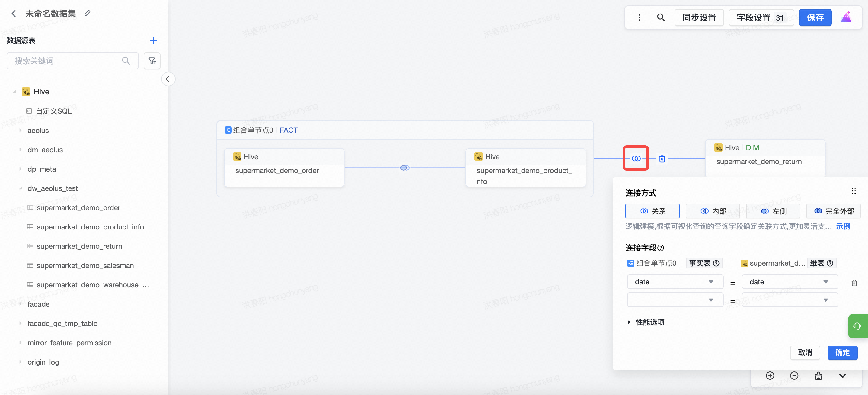The image size is (868, 395).
Task: Select the 内部 join type option
Action: pos(713,211)
